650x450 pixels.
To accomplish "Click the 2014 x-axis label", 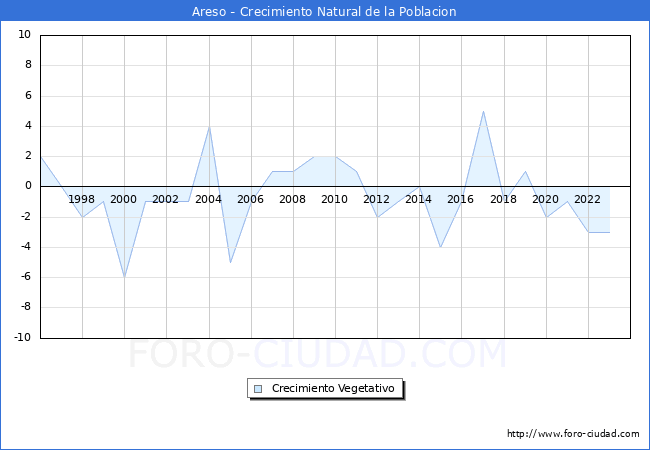I will pos(419,199).
